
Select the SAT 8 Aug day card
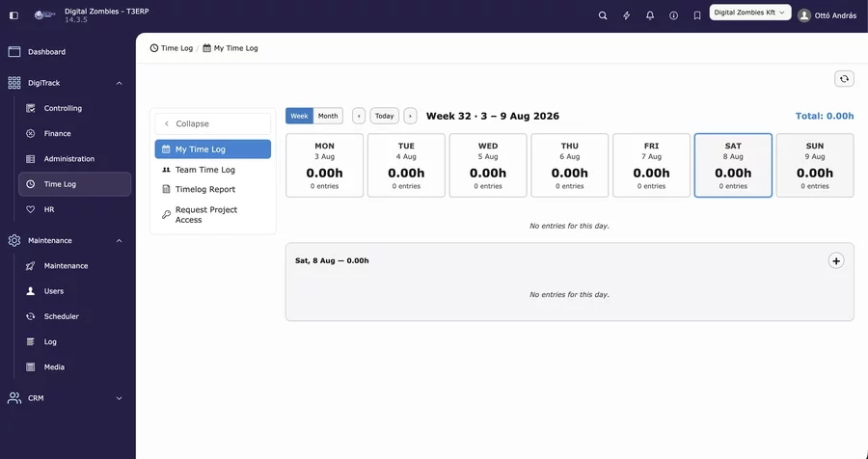(x=733, y=165)
